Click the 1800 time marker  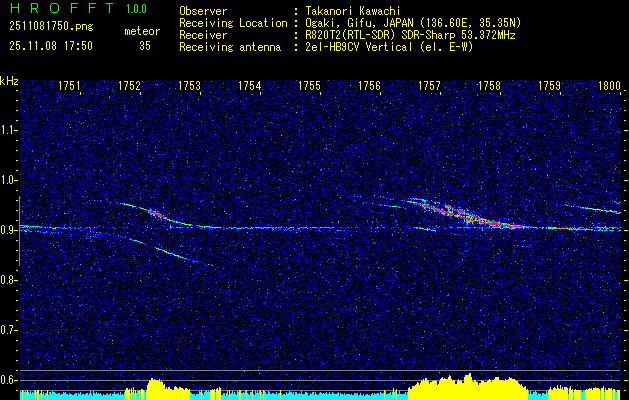click(609, 86)
